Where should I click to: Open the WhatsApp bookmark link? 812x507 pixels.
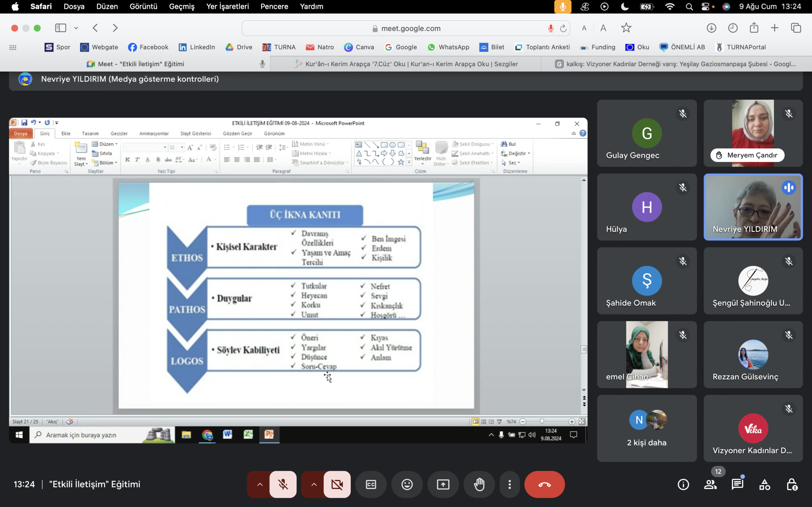tap(448, 47)
